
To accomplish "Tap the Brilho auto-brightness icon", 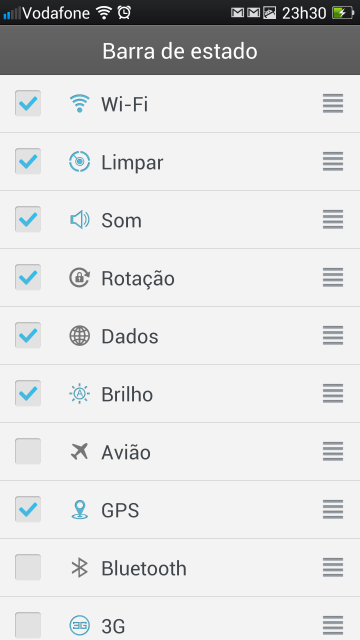I will tap(79, 393).
